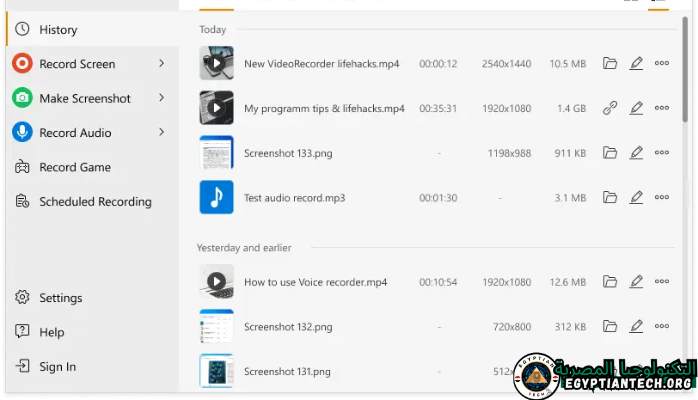This screenshot has width=698, height=400.
Task: Open Screenshot 132.png thumbnail
Action: [217, 327]
